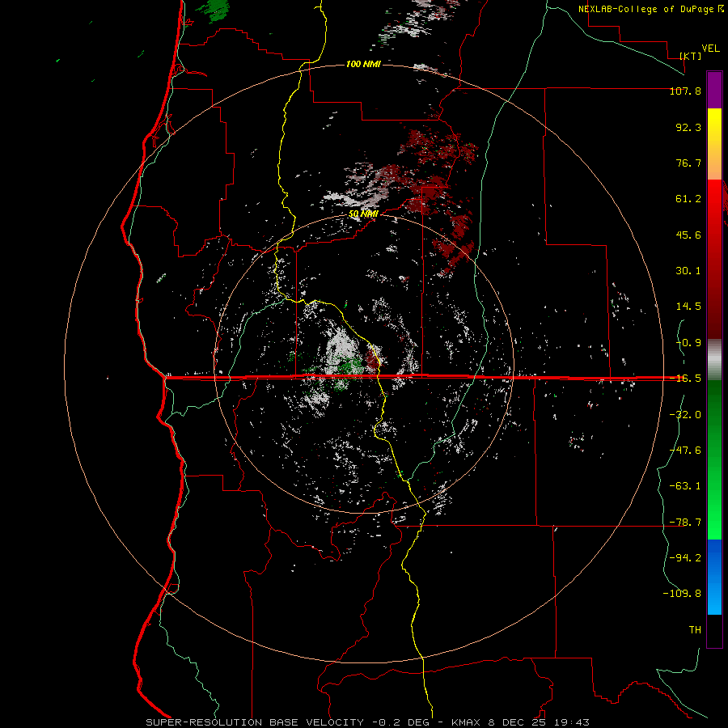Click the -32.0 velocity scale value

(x=685, y=415)
